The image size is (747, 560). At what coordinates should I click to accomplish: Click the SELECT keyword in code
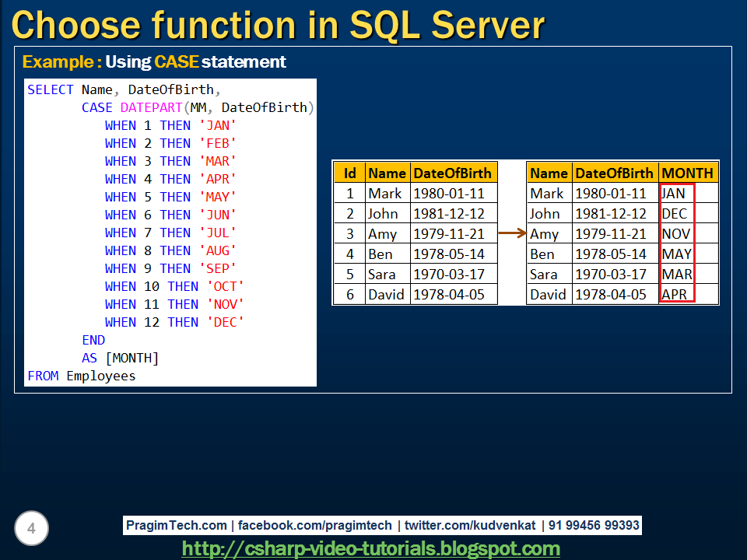51,89
